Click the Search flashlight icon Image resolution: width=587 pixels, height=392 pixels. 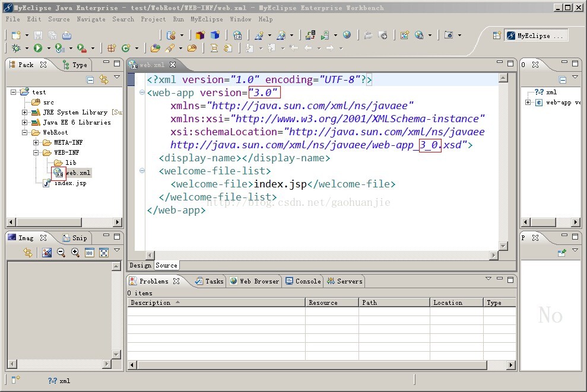click(x=170, y=48)
